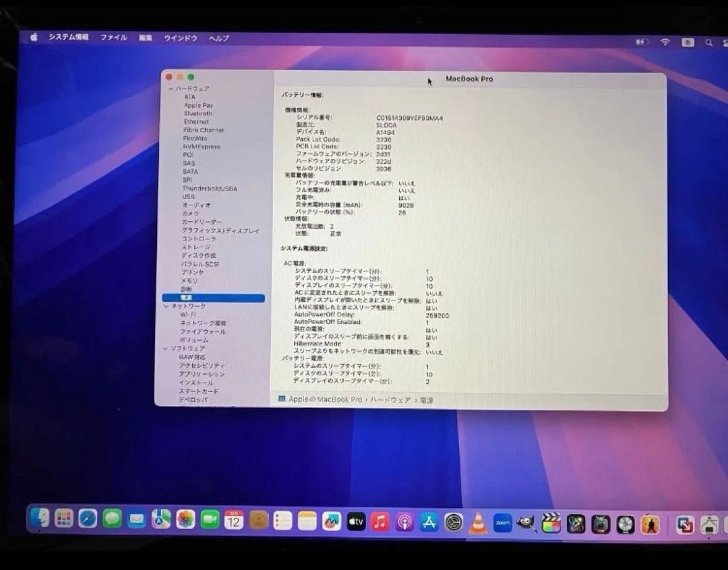The width and height of the screenshot is (728, 570).
Task: Select Wi-Fi under ネットワーク
Action: coord(189,314)
